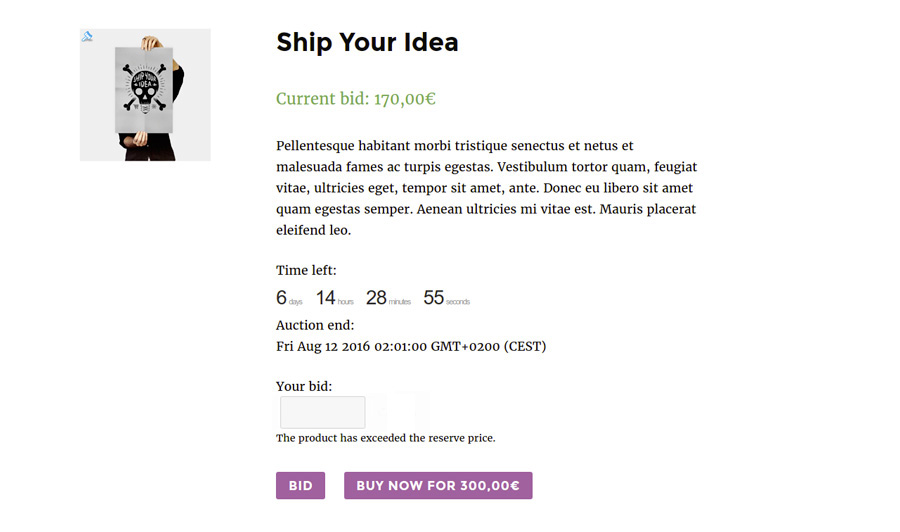Open the Ship Your Idea poster image
The width and height of the screenshot is (900, 532).
(145, 95)
